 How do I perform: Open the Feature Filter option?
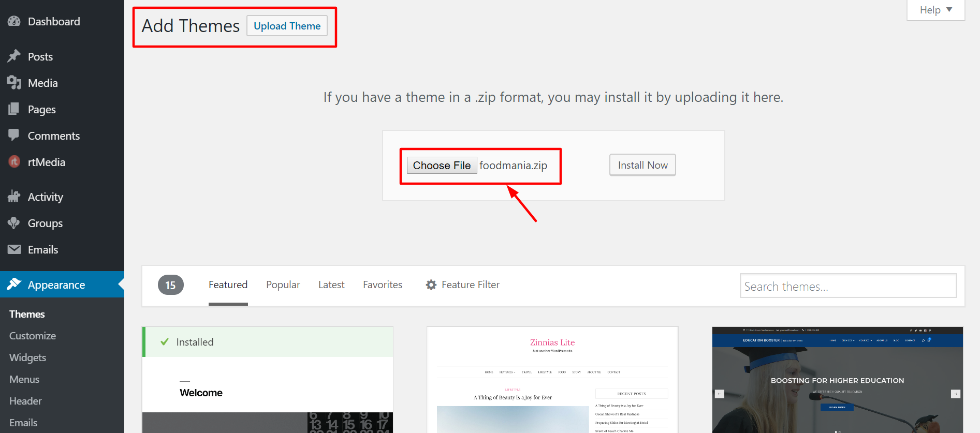tap(462, 285)
